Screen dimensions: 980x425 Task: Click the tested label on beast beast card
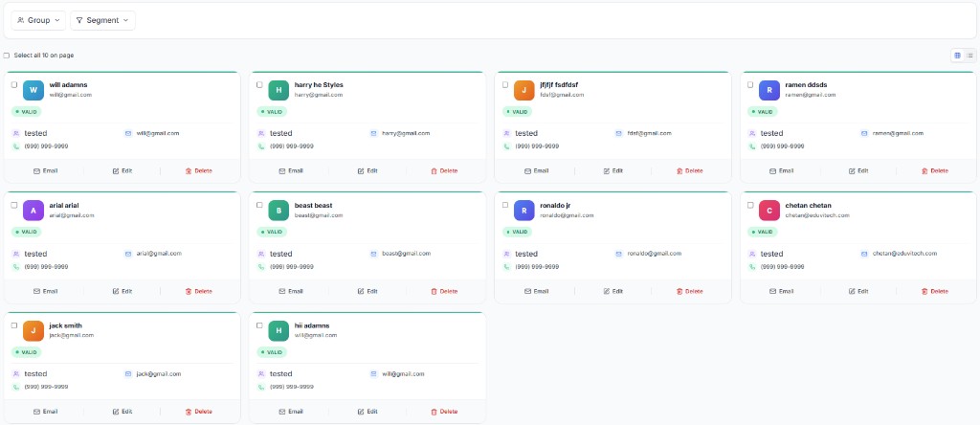coord(280,254)
